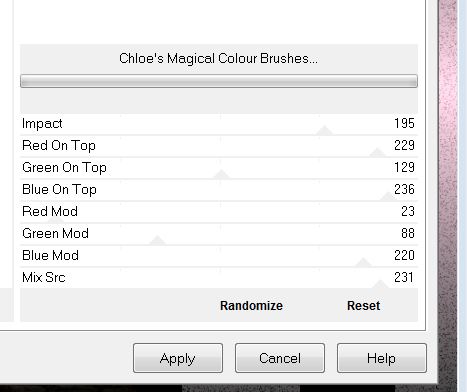The width and height of the screenshot is (467, 392).
Task: Click the Cancel button
Action: pyautogui.click(x=280, y=358)
